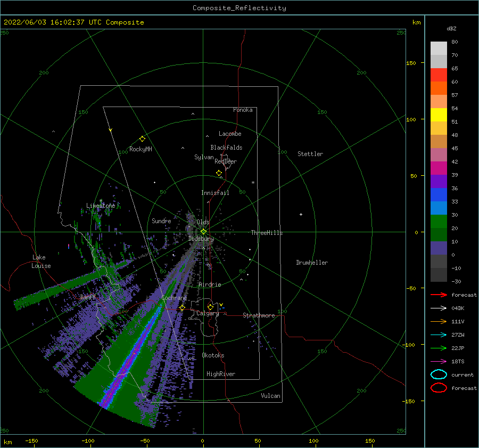
Task: Click the ThreeHills city label
Action: coord(267,233)
